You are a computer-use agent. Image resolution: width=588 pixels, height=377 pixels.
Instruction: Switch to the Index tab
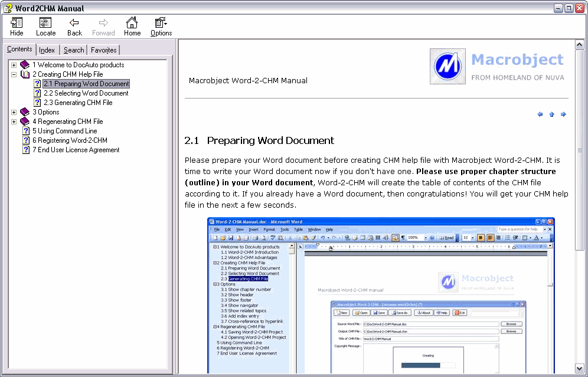(47, 50)
